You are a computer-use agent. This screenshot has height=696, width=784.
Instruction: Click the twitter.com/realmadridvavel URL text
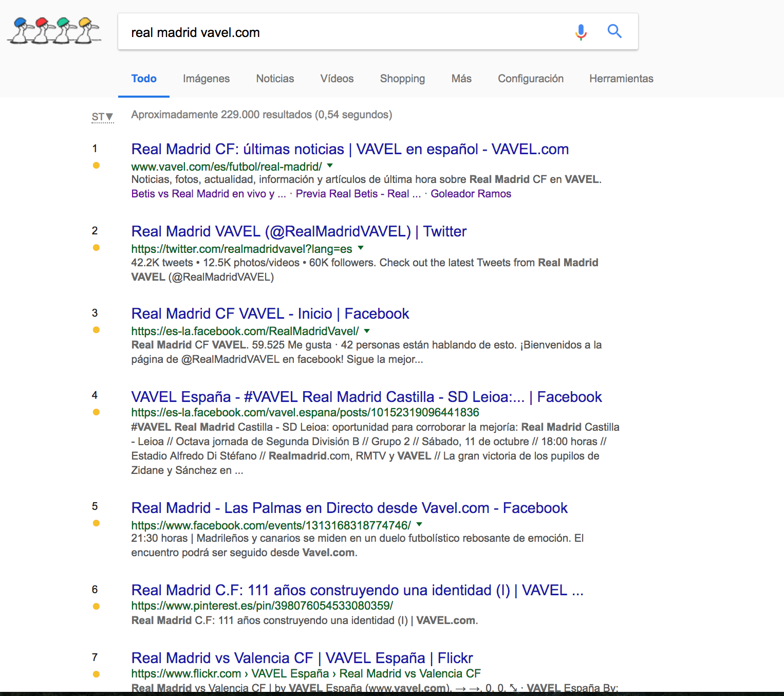pyautogui.click(x=242, y=249)
